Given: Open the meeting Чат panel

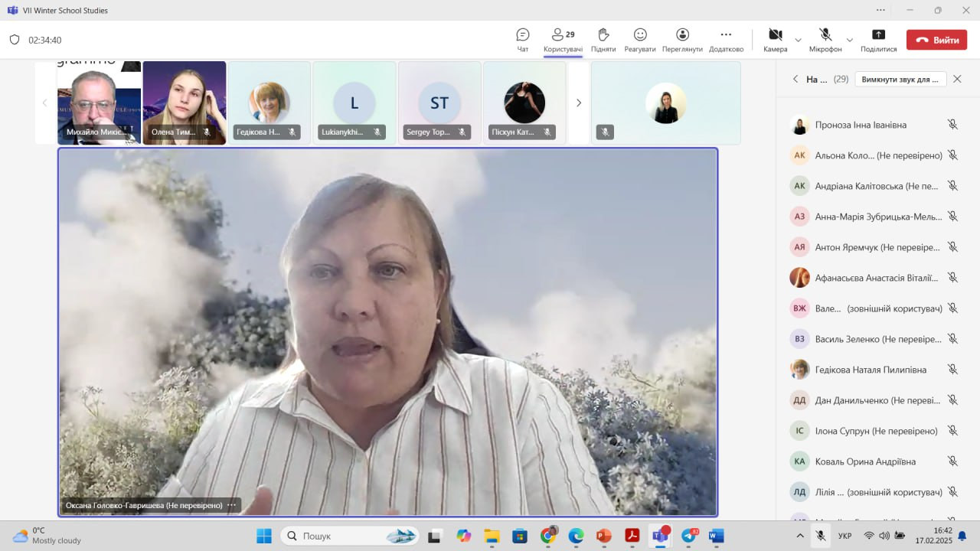Looking at the screenshot, I should 523,40.
